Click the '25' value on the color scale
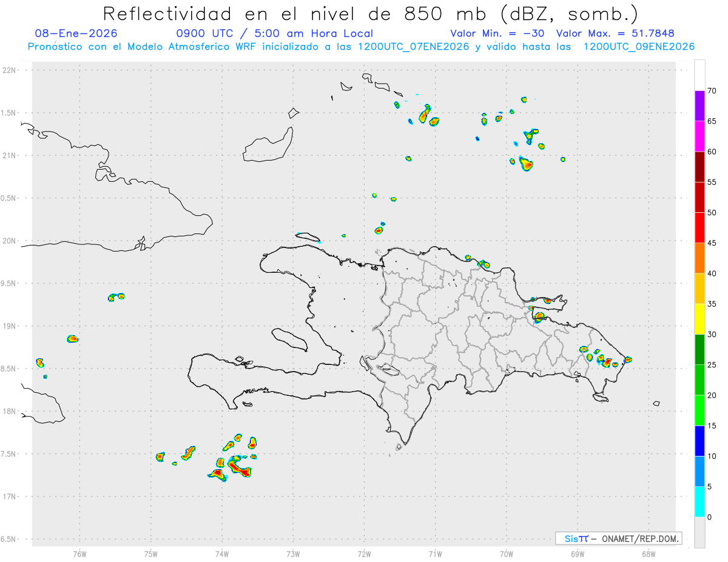 click(x=712, y=365)
